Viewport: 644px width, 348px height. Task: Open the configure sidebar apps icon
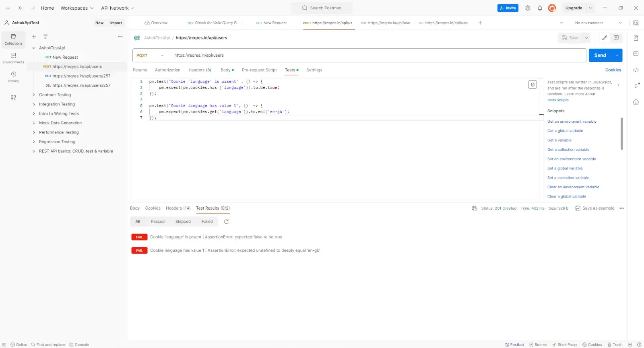pyautogui.click(x=13, y=98)
